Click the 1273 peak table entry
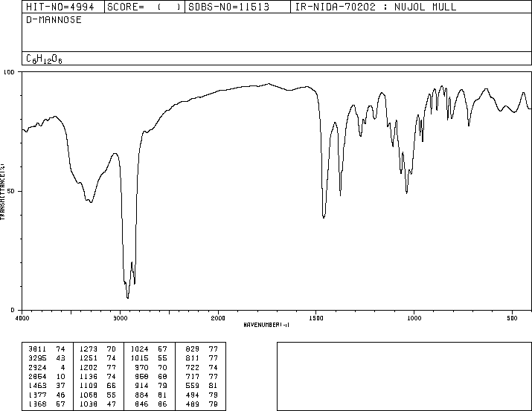 (x=89, y=349)
